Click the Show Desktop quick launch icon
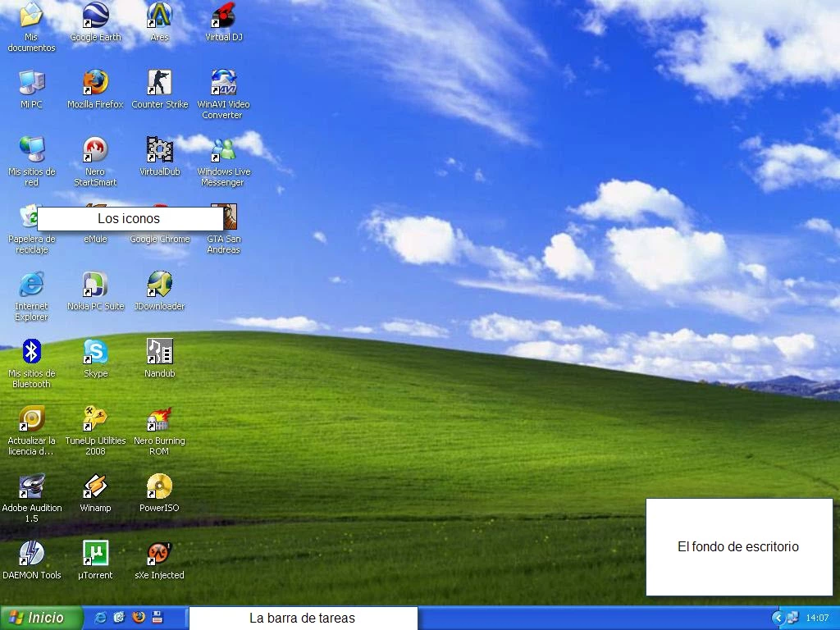Screen dimensions: 840x630 119,618
